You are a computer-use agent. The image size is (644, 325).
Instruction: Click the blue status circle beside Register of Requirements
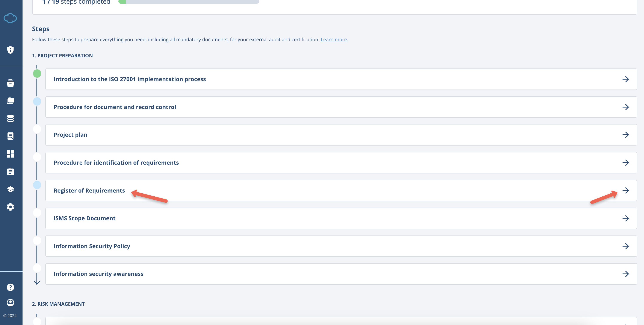point(37,185)
